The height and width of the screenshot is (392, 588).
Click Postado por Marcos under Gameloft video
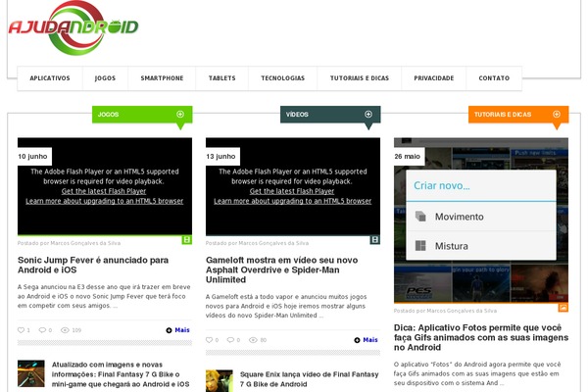[x=257, y=243]
